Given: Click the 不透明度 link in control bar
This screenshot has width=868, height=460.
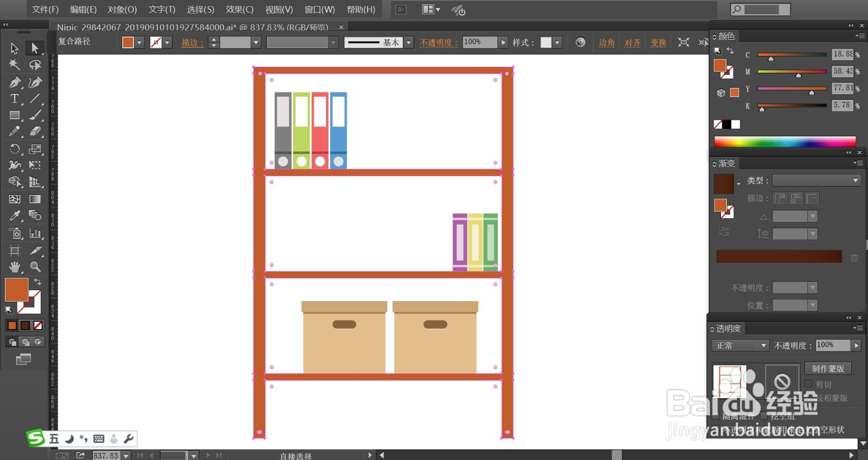Looking at the screenshot, I should click(x=439, y=42).
